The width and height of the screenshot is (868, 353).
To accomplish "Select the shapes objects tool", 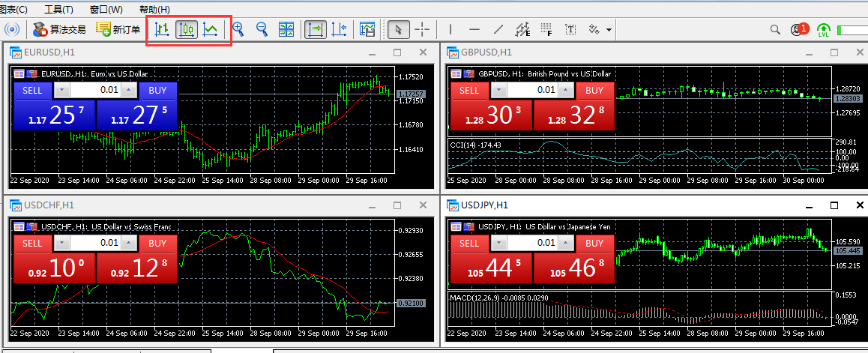I will 595,29.
